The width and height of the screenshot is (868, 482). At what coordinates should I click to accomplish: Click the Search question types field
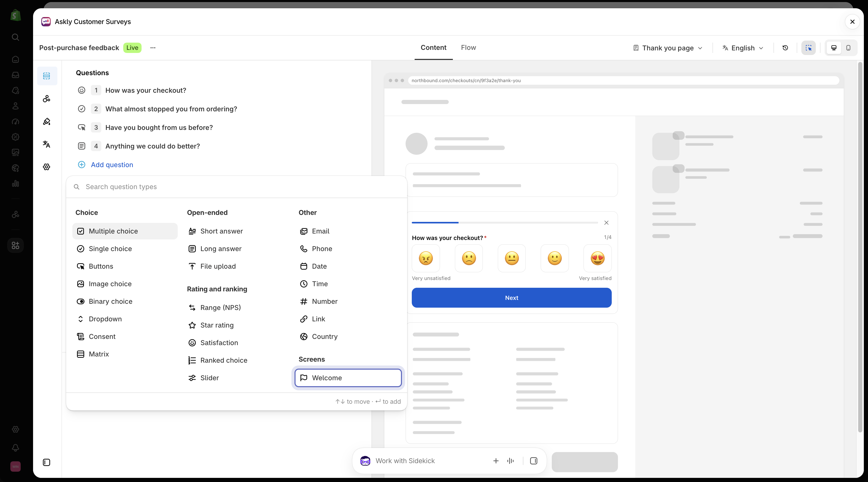coord(237,186)
